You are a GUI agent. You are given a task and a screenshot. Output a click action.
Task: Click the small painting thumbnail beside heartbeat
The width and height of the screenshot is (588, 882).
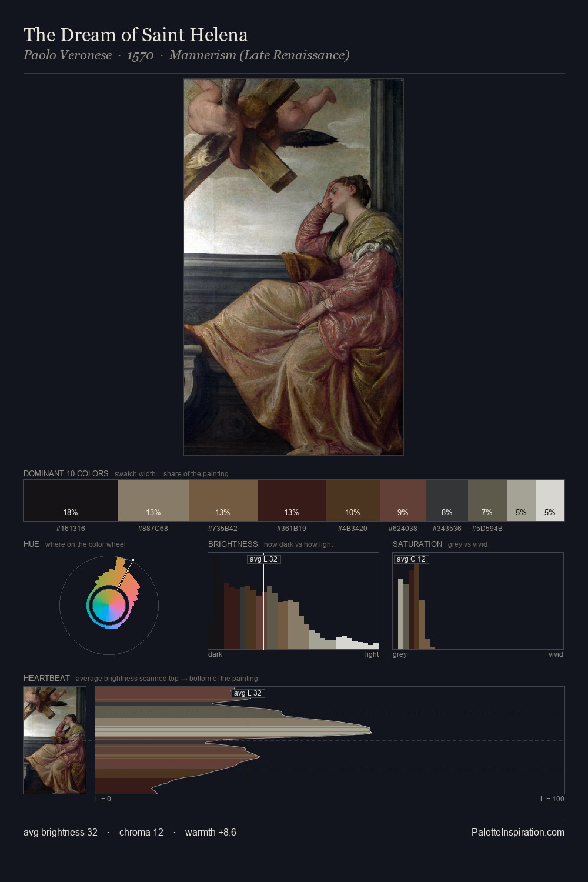tap(55, 740)
